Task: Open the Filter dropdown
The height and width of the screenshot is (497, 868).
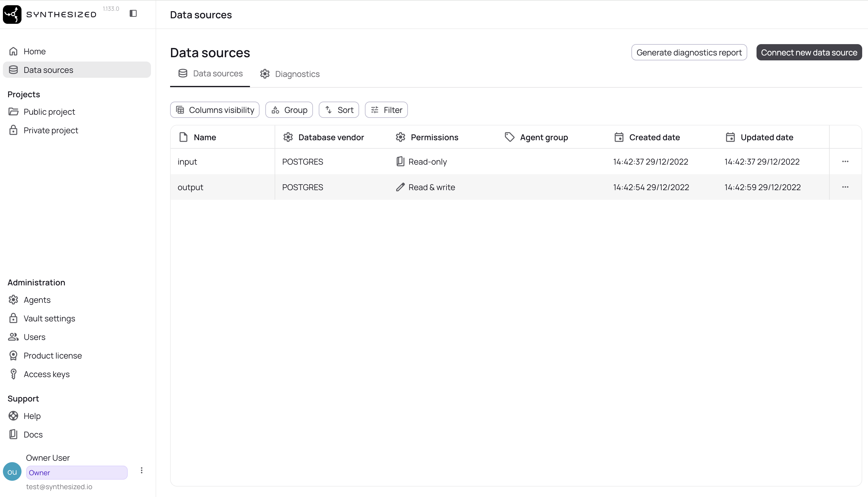Action: pos(386,109)
